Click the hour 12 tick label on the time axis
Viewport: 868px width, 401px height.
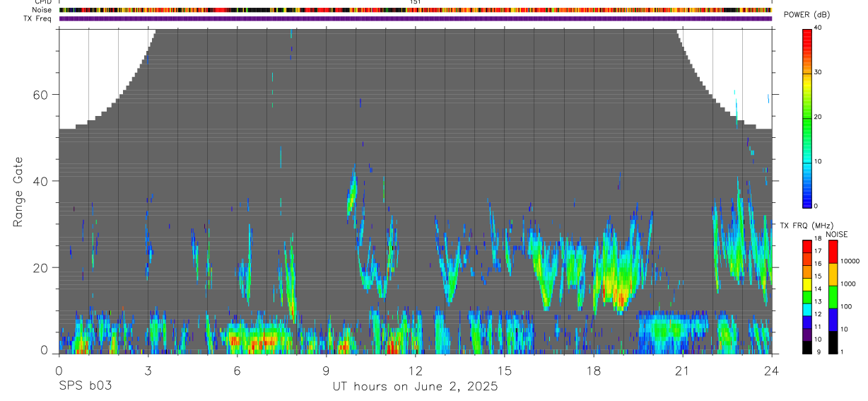click(415, 371)
